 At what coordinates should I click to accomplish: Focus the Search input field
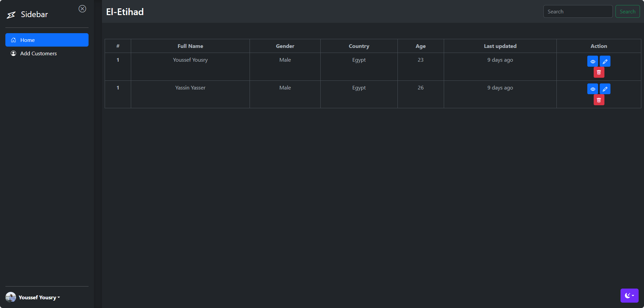(x=578, y=12)
